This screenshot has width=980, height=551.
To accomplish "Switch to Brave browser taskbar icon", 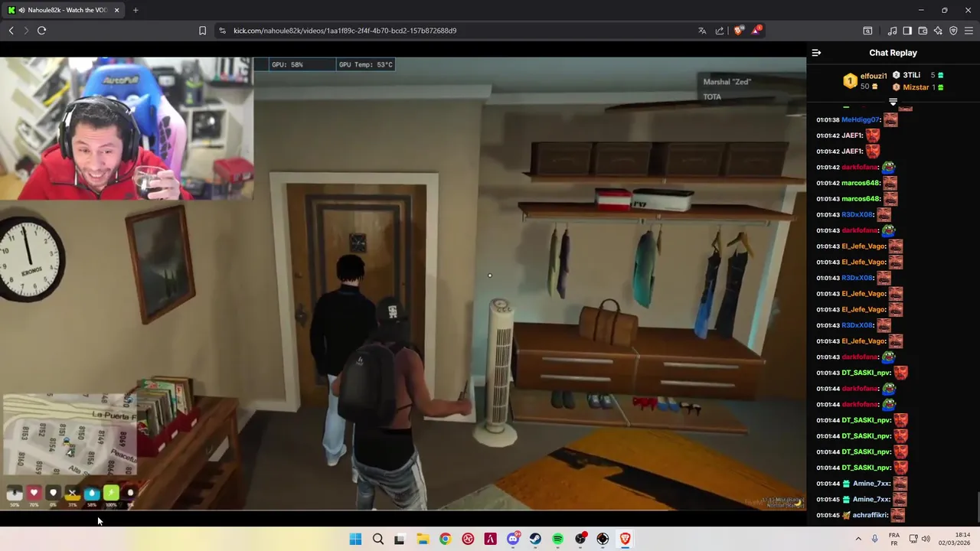I will (x=625, y=539).
